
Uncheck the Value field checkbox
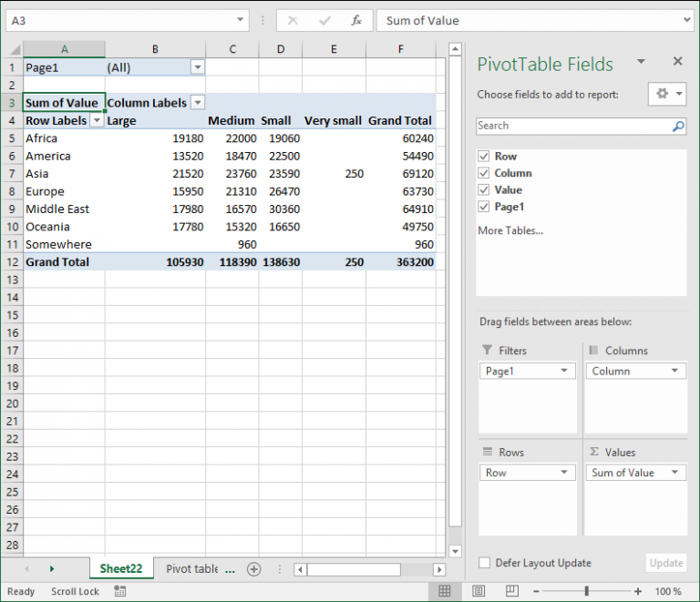[483, 190]
